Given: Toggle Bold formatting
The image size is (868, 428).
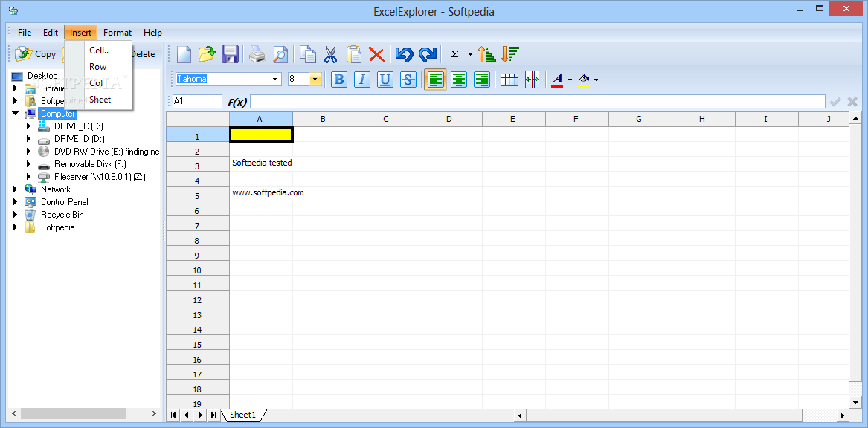Looking at the screenshot, I should point(339,80).
